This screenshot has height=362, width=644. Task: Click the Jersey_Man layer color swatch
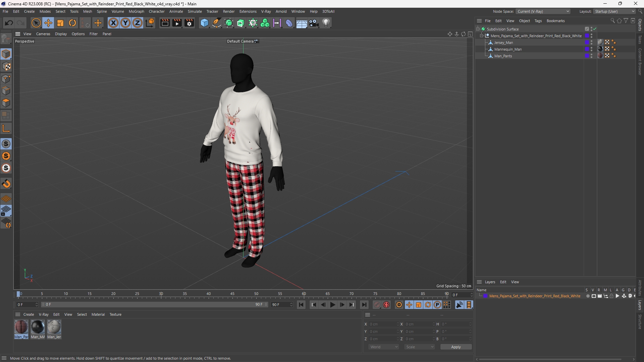[587, 43]
